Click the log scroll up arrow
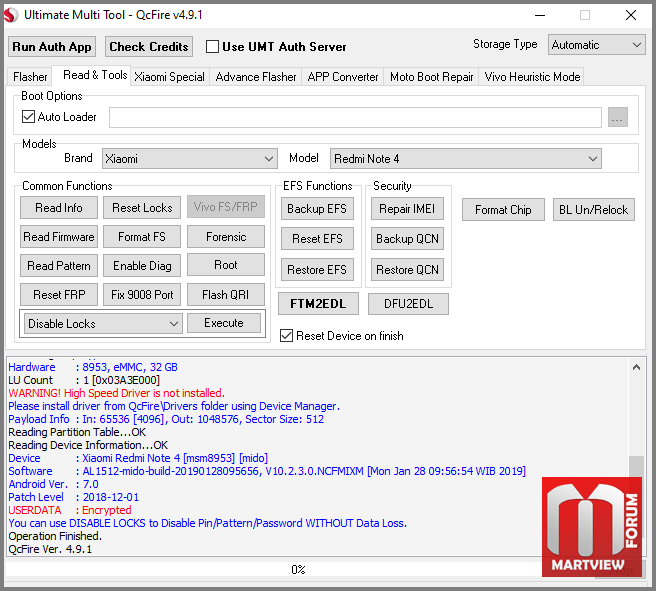 click(x=636, y=368)
